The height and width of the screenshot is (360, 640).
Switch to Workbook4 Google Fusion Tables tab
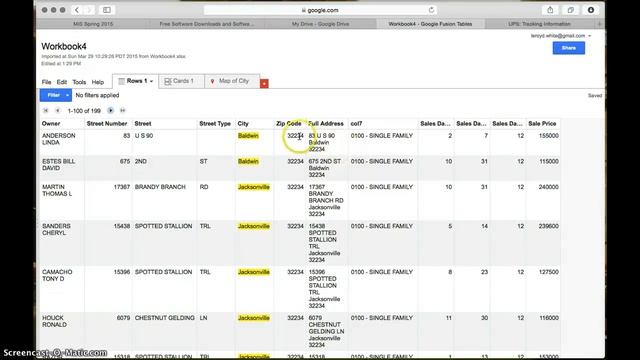pyautogui.click(x=430, y=24)
